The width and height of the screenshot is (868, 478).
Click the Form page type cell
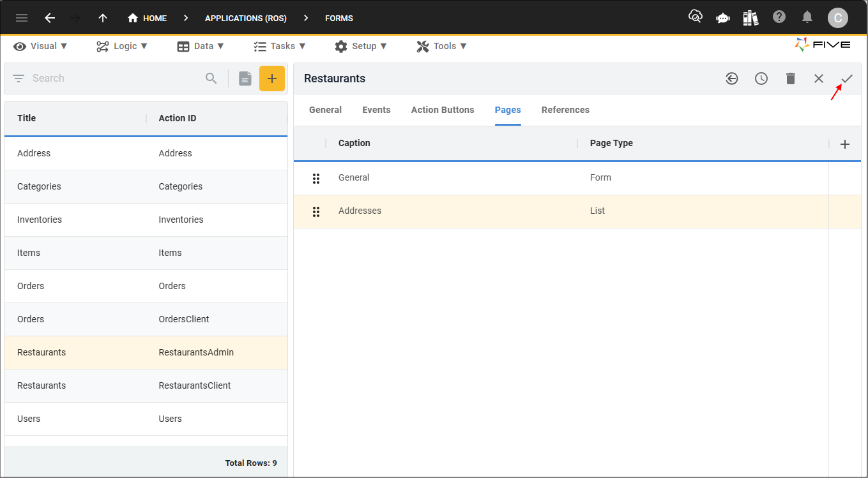tap(600, 177)
